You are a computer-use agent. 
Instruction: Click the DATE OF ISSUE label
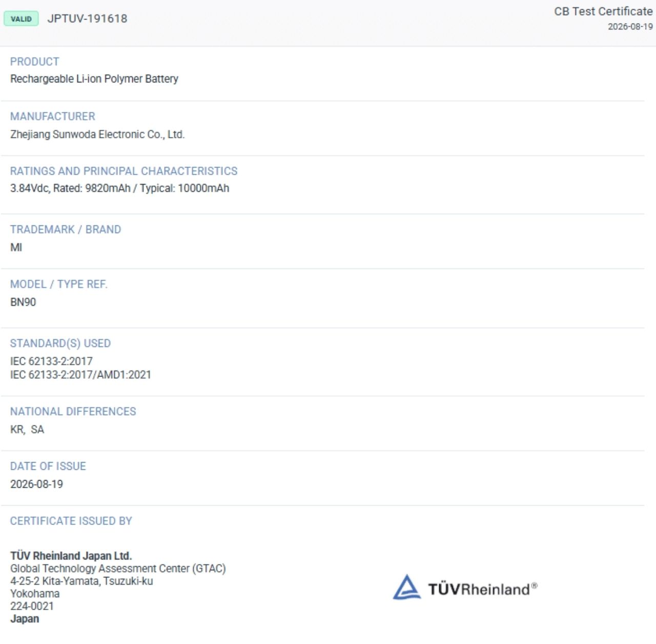click(x=48, y=466)
